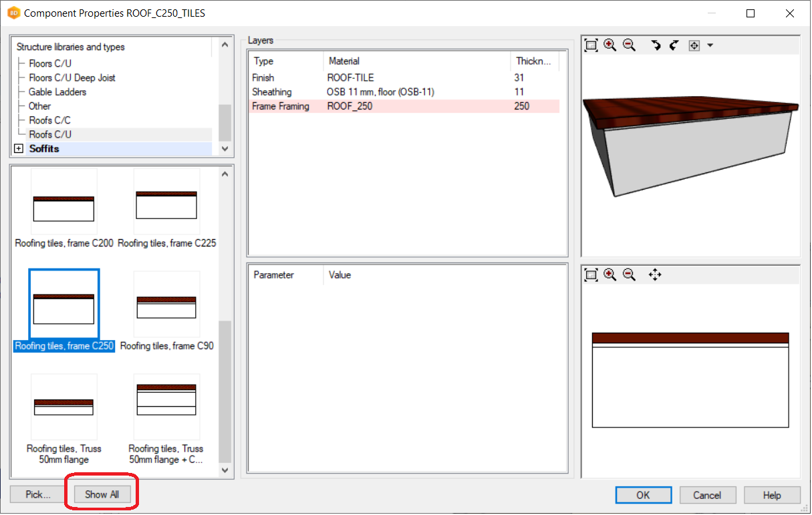Select Roofs C/C in the structure tree
812x515 pixels.
pyautogui.click(x=49, y=120)
